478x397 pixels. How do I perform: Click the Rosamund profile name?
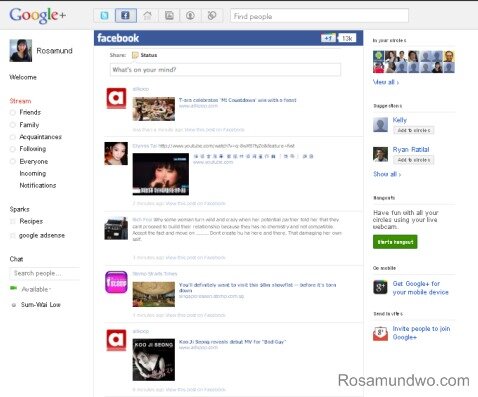(54, 51)
